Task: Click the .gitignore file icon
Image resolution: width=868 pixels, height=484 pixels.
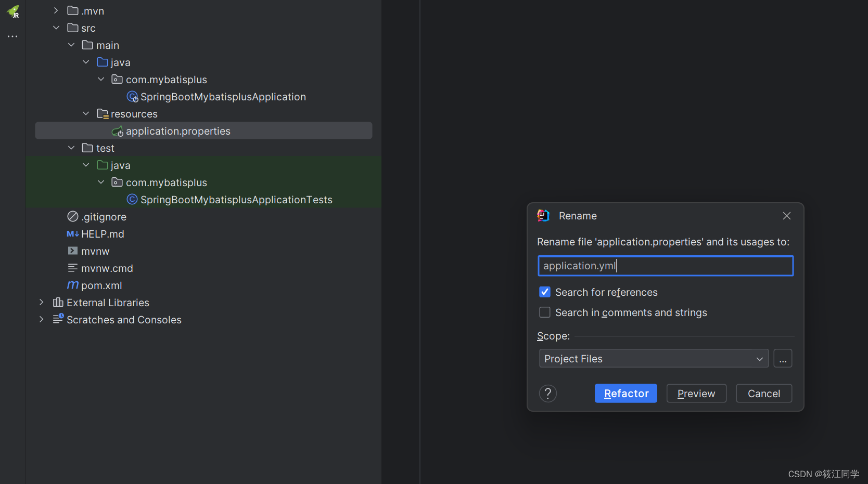Action: [x=73, y=216]
